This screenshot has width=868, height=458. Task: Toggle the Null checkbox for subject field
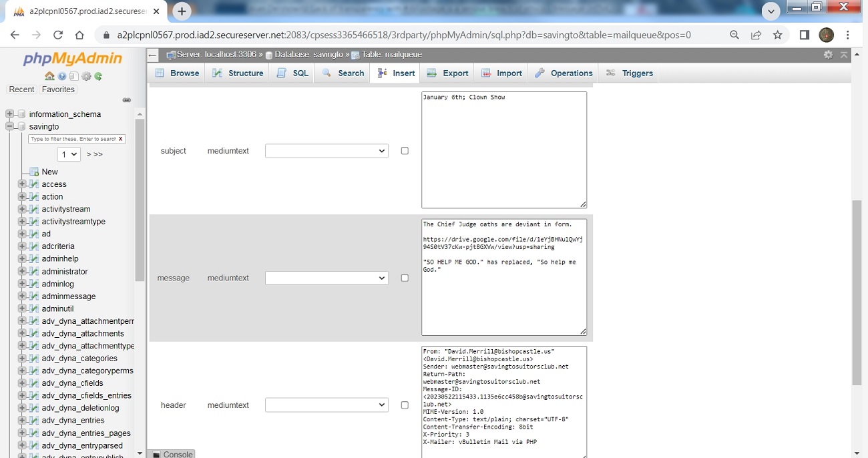[x=405, y=151]
